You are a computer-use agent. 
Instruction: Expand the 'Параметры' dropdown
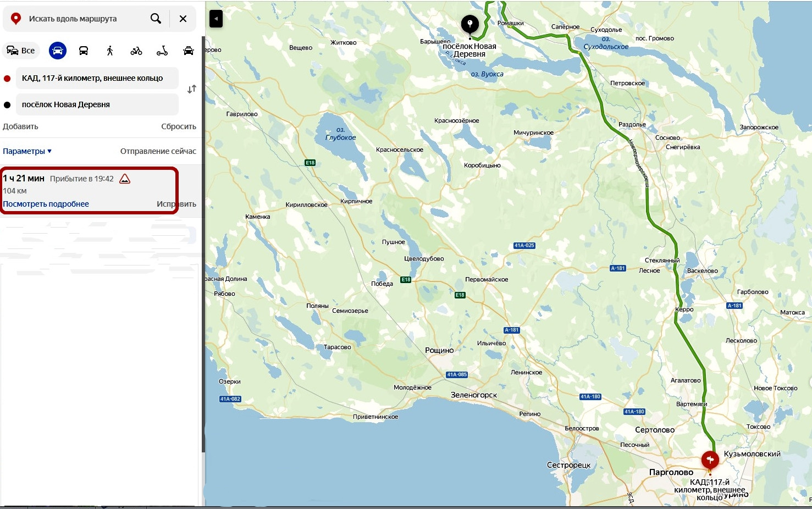click(27, 151)
